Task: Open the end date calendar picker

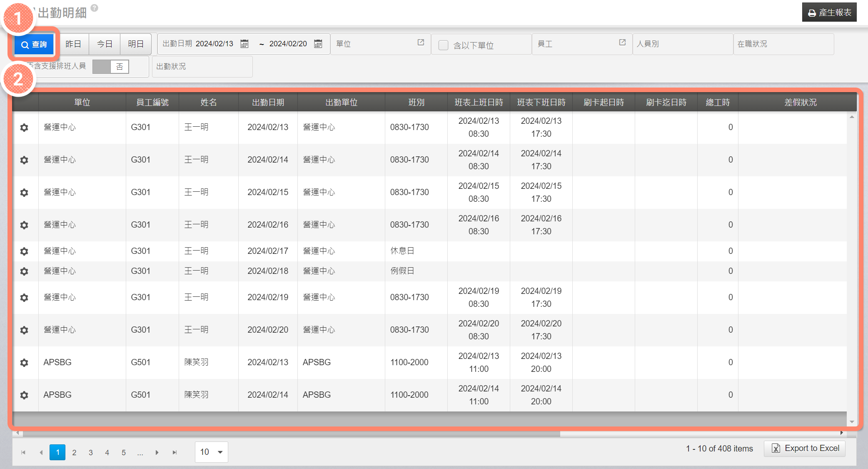Action: click(x=318, y=44)
